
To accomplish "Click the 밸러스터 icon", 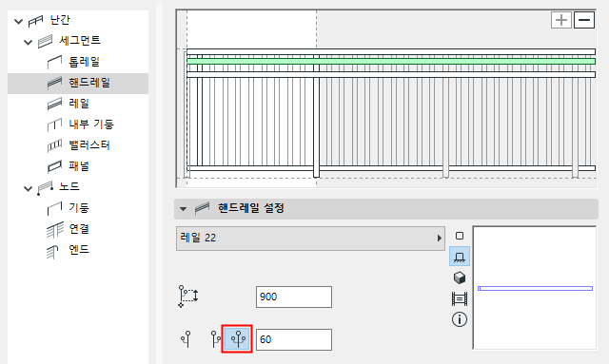I will pos(55,145).
